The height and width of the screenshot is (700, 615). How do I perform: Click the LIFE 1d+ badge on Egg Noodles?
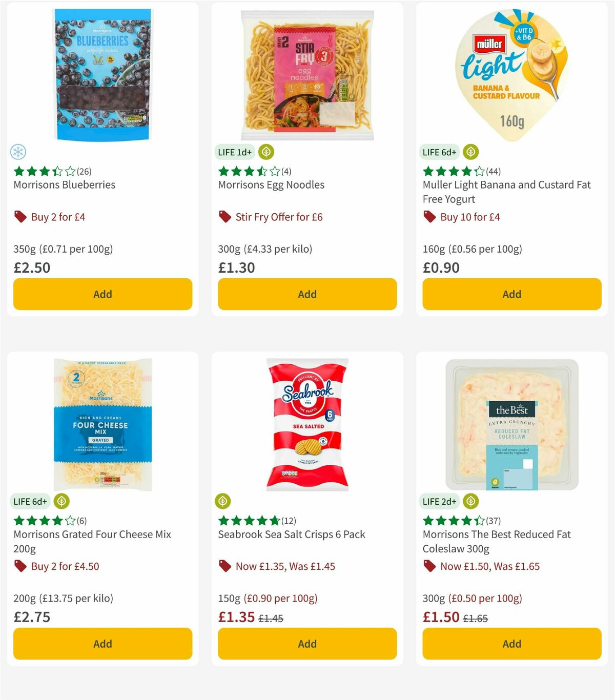coord(235,152)
